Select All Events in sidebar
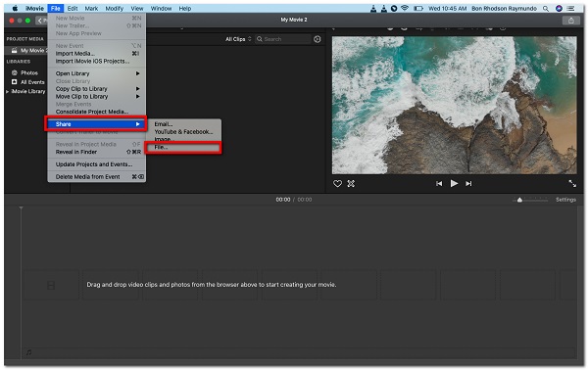 pos(27,82)
